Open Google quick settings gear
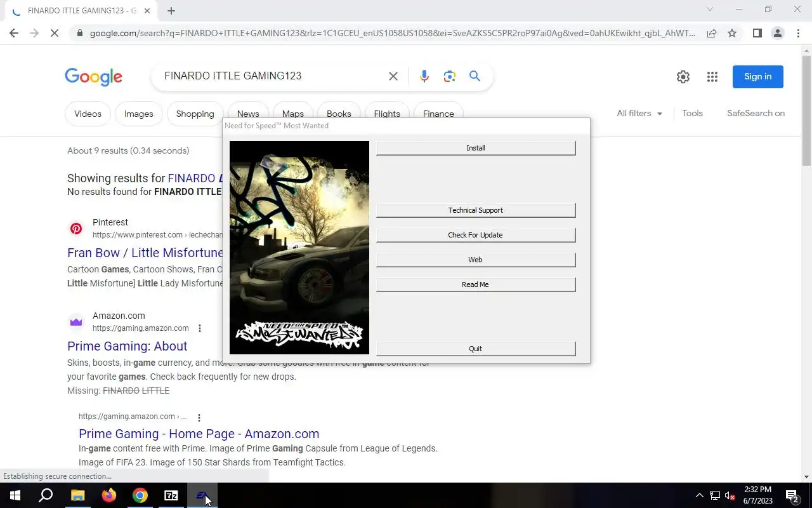 pos(683,77)
